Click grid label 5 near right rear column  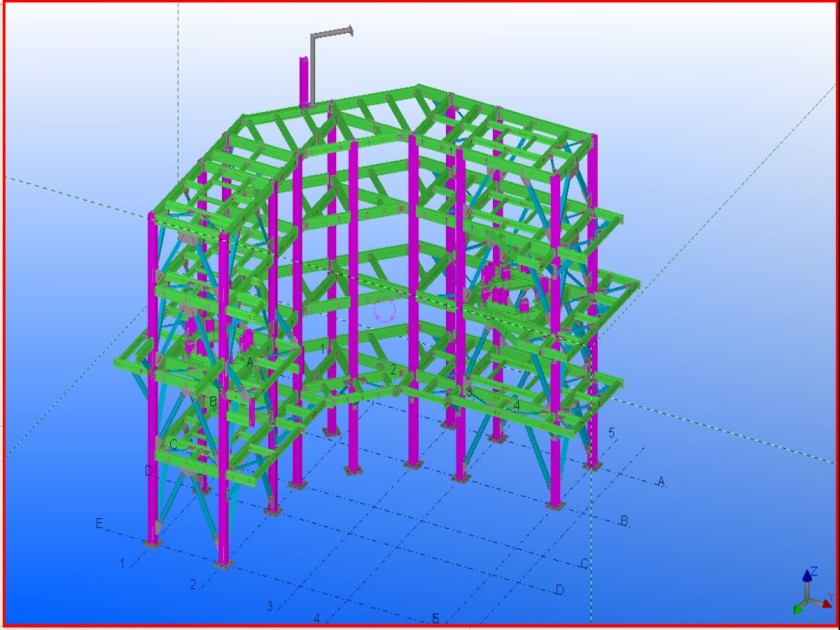point(611,433)
